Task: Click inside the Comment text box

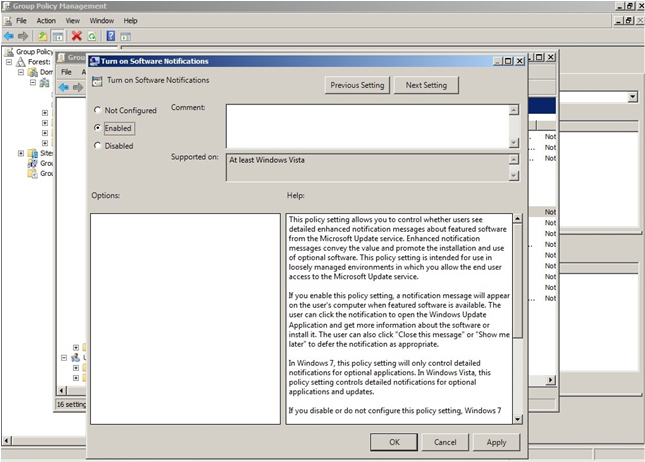Action: 365,125
